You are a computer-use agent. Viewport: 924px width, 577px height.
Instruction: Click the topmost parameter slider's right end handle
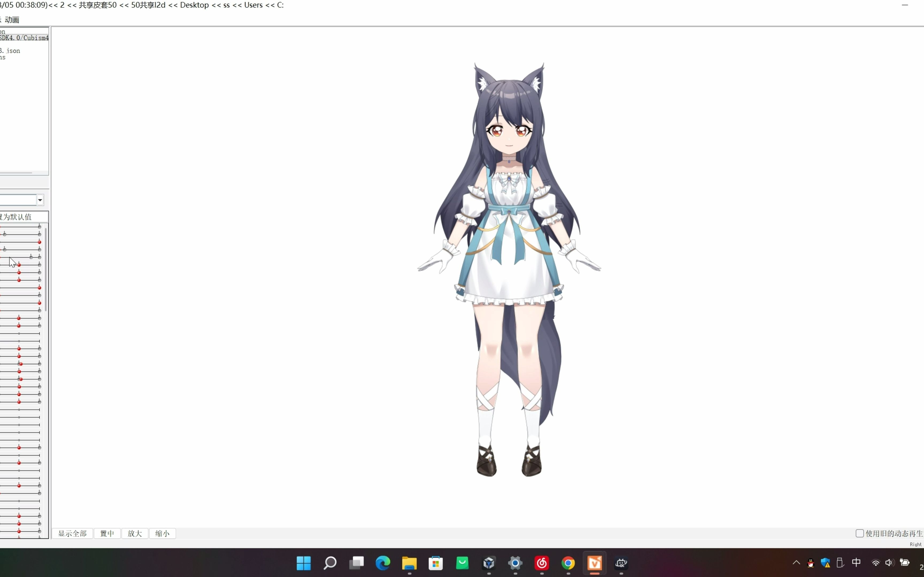click(x=39, y=227)
